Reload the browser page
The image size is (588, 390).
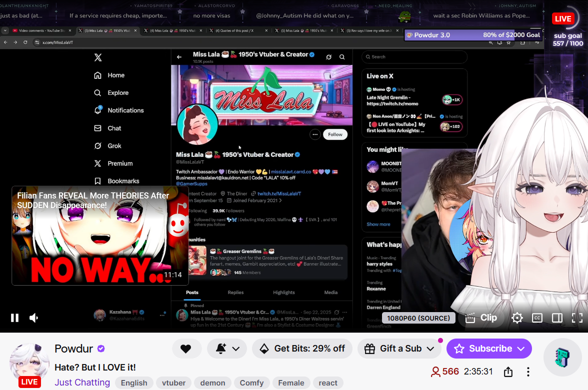click(25, 42)
